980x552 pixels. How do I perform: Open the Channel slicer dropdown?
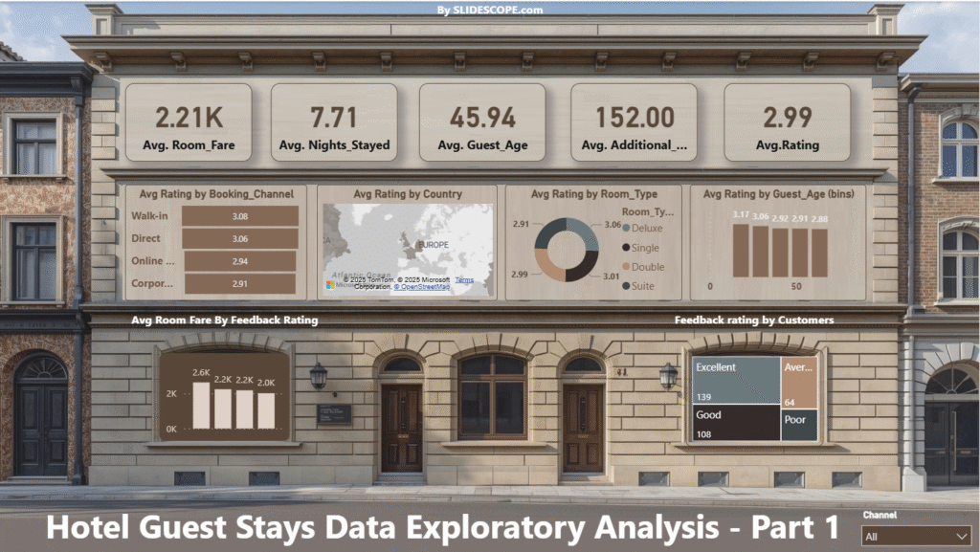point(917,537)
